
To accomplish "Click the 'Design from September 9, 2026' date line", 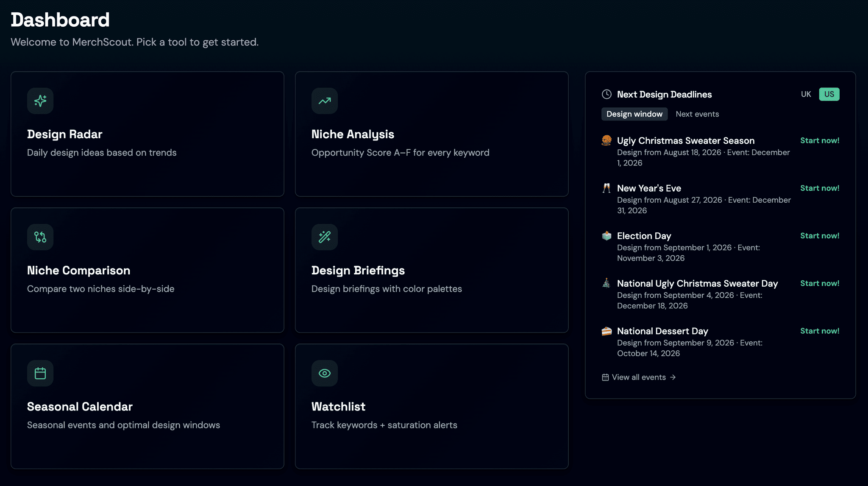I will point(690,348).
